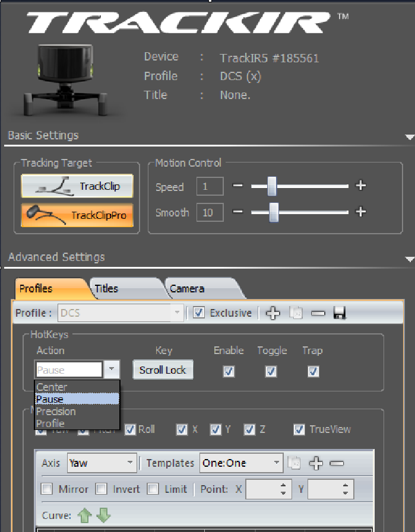Decrement the Point Y stepper down arrow
This screenshot has height=532, width=415.
click(x=346, y=493)
